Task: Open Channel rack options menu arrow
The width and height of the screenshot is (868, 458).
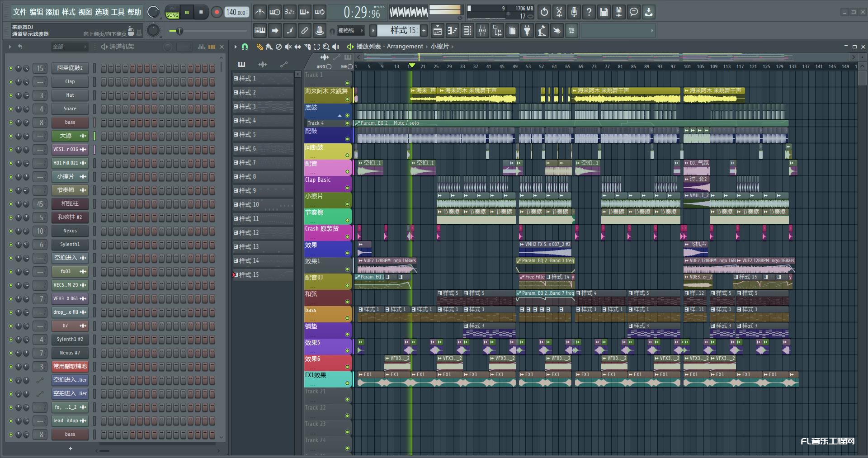Action: point(10,47)
